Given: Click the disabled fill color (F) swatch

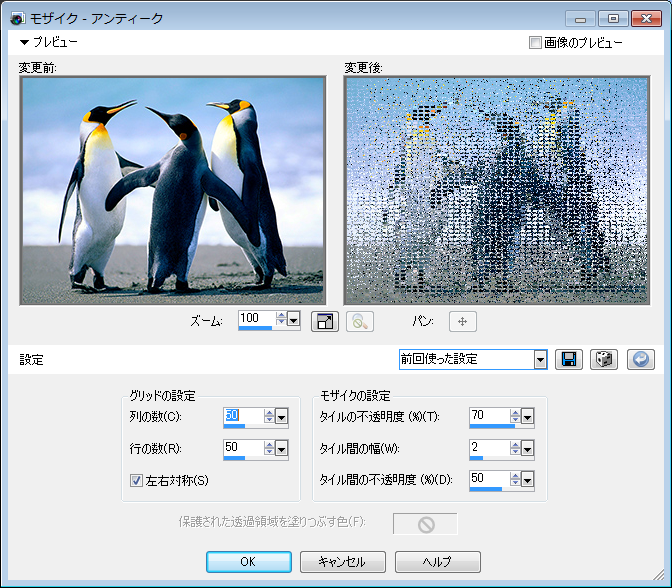Looking at the screenshot, I should [x=425, y=524].
